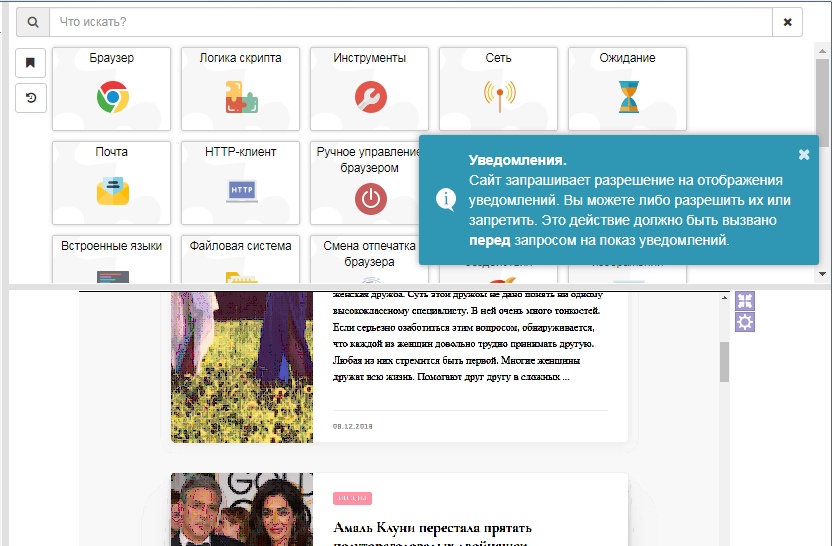Focus the Что искать? search field
Screen dimensions: 832x546
pos(411,22)
